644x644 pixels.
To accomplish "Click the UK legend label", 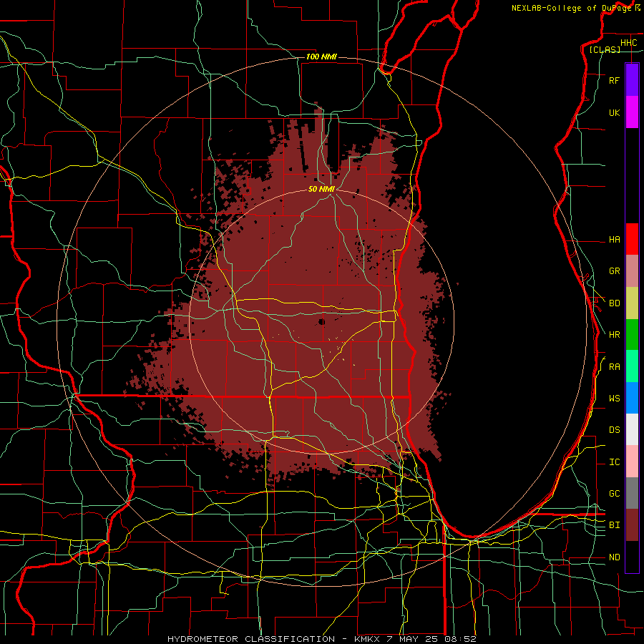I will [x=614, y=112].
